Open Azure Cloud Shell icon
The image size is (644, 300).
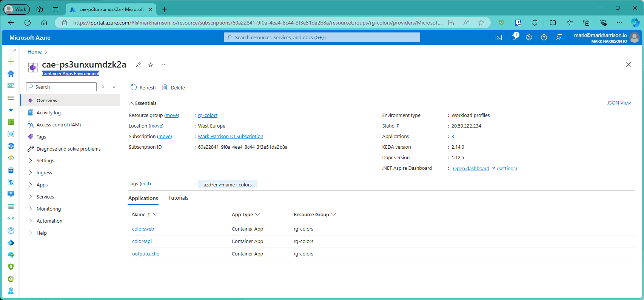[498, 37]
